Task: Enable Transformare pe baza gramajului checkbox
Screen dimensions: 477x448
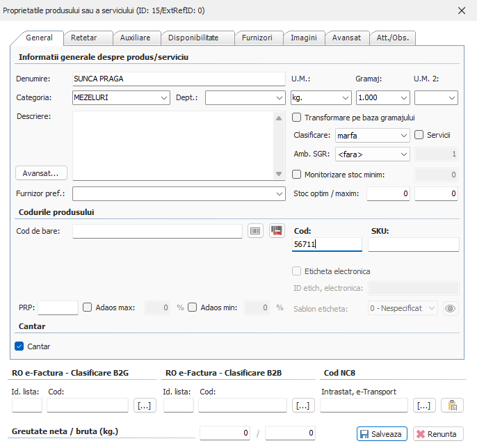Action: [x=297, y=118]
